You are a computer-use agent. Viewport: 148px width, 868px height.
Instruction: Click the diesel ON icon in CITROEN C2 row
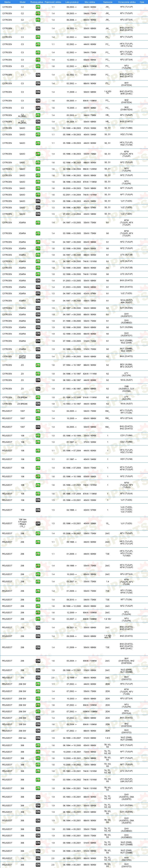pyautogui.click(x=38, y=29)
